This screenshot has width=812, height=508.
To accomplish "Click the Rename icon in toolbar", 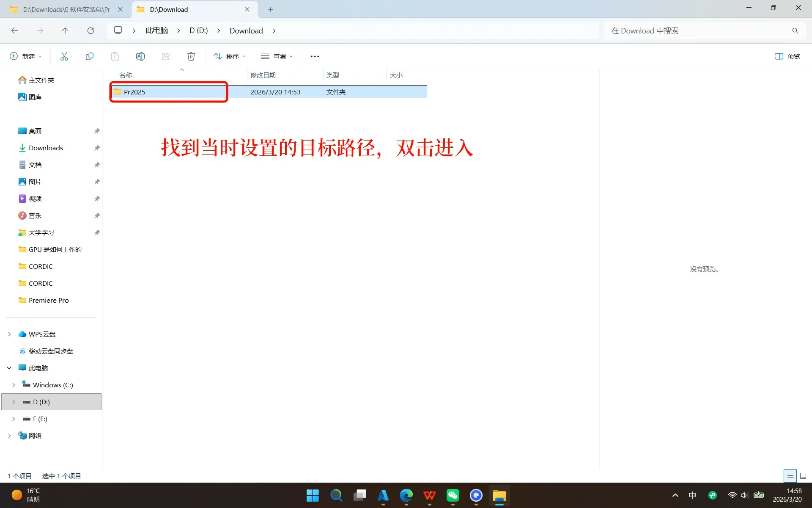I will [x=140, y=56].
